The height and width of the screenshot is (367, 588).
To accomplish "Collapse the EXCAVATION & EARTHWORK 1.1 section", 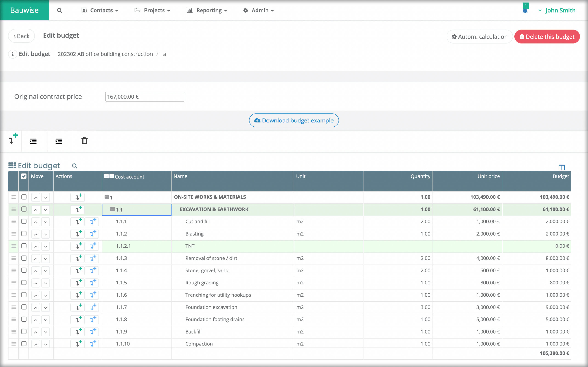I will coord(112,209).
